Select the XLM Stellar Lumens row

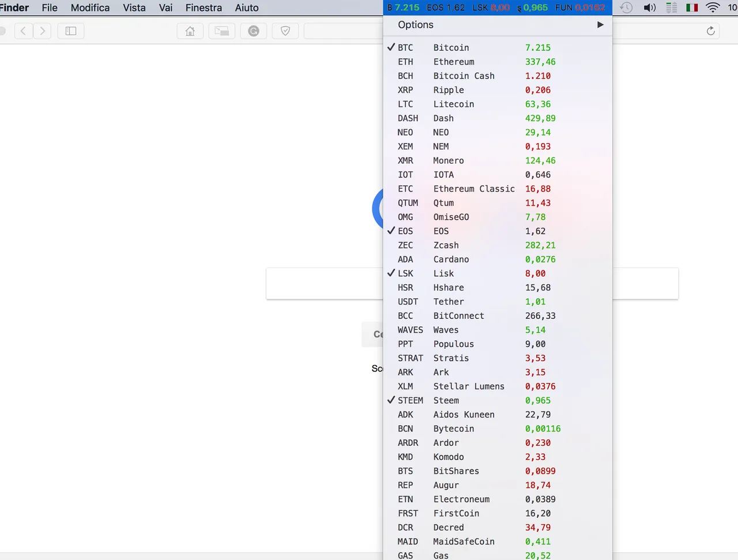498,386
